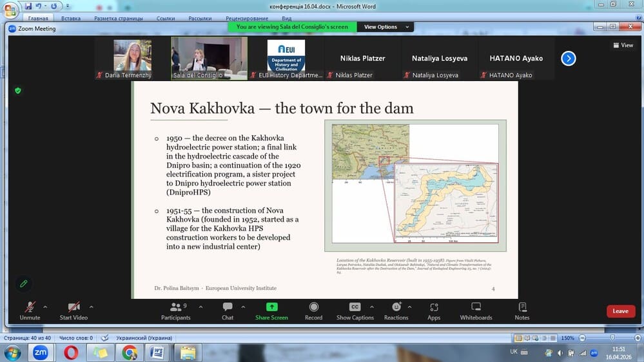Start recording with Record button

[x=313, y=310]
